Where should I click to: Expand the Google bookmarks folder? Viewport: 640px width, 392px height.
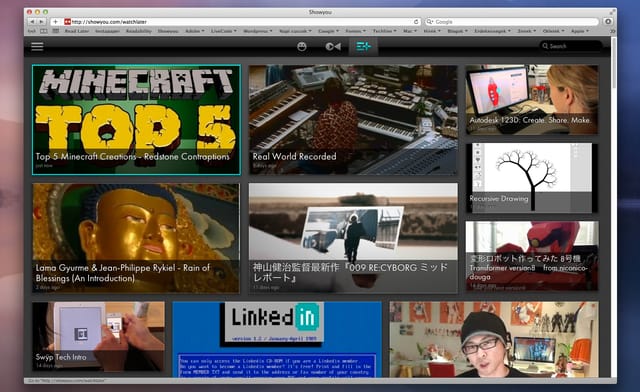coord(328,31)
